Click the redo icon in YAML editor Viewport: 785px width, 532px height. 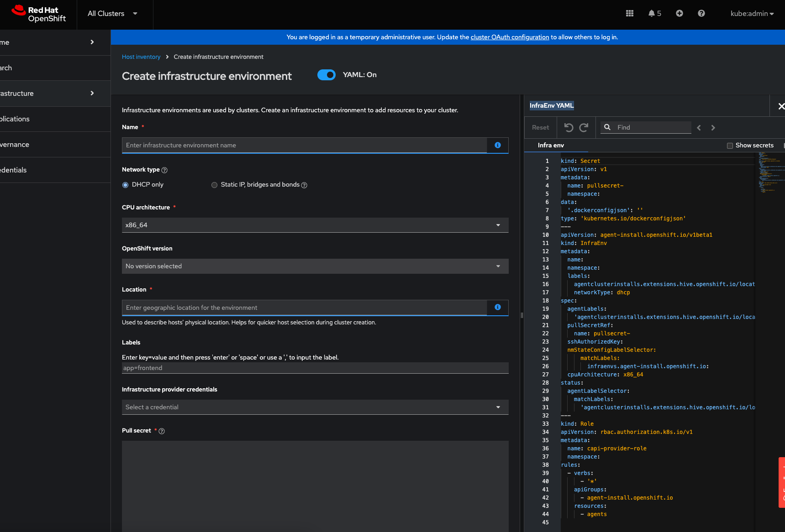click(584, 128)
